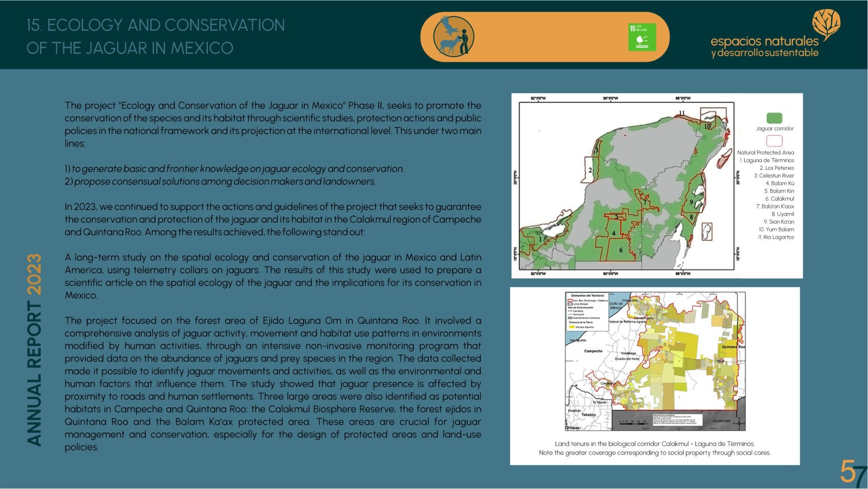
Task: Click green Jaguar corridor legend swatch
Action: point(774,118)
